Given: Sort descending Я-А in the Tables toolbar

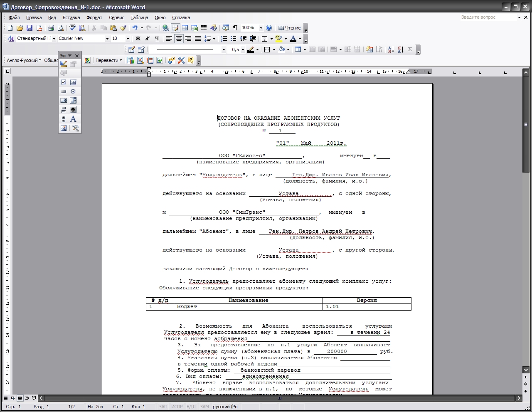Looking at the screenshot, I should tap(401, 49).
